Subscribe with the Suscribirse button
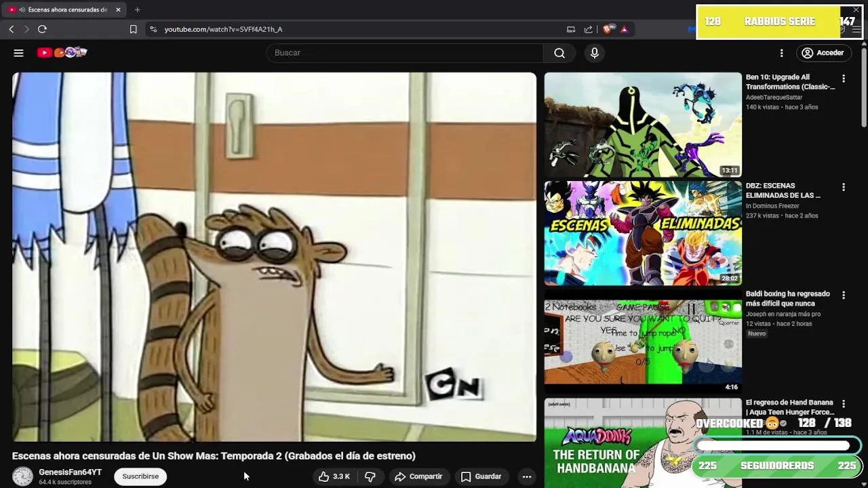Screen dimensions: 868x488 pos(140,476)
